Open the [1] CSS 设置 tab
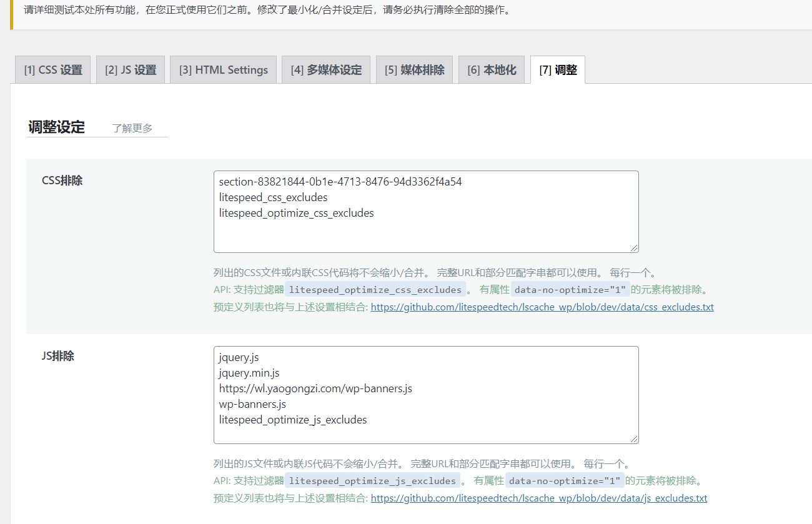Viewport: 812px width, 524px height. tap(53, 70)
